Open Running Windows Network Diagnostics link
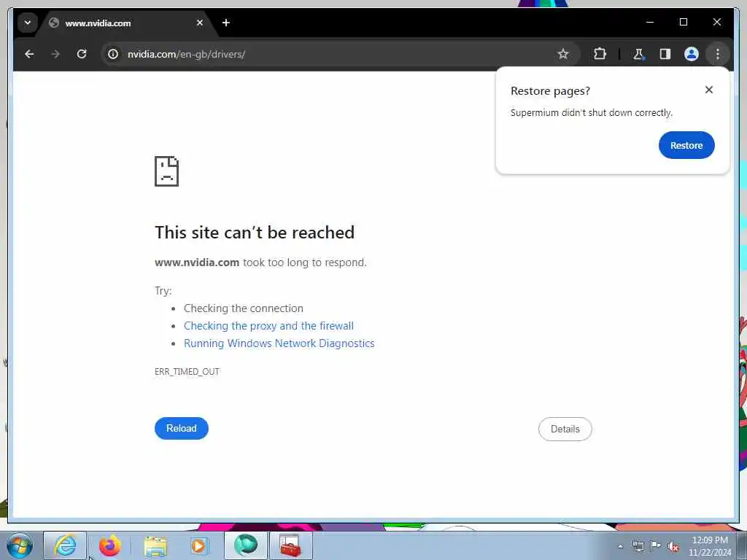 point(279,343)
